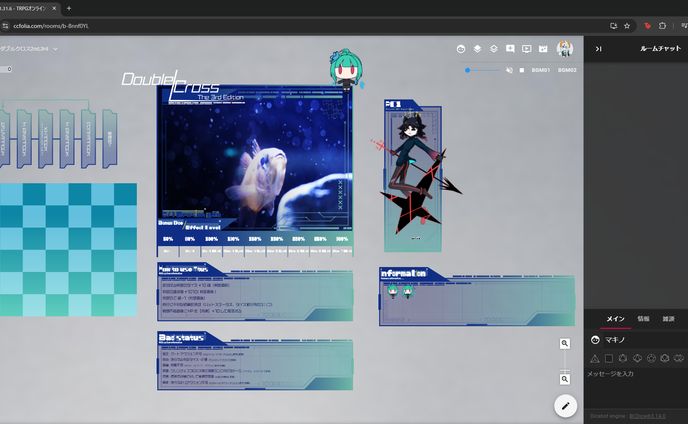The image size is (688, 424).
Task: Select the first small chibi token in Information panel
Action: tap(392, 292)
